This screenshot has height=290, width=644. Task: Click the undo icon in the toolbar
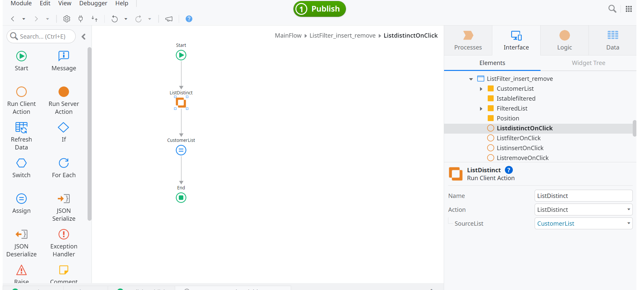click(115, 19)
